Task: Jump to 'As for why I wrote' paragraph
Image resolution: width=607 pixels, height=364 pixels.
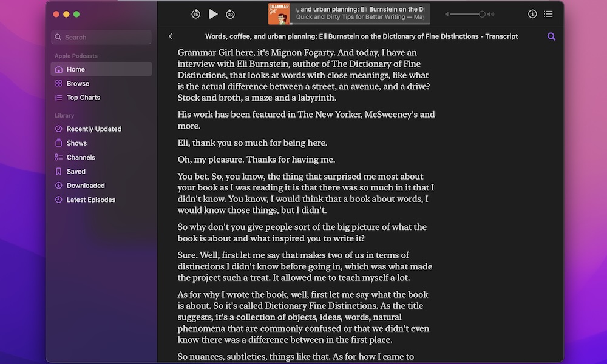Action: [303, 317]
